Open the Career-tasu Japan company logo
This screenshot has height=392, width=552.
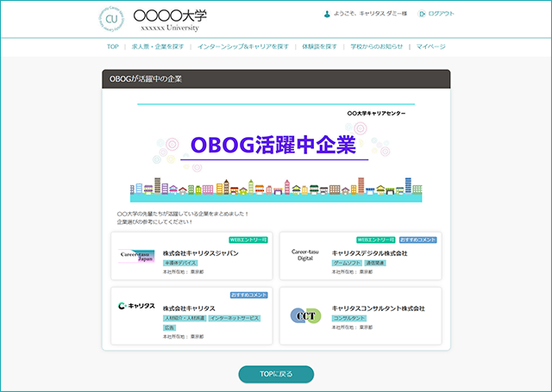click(136, 256)
